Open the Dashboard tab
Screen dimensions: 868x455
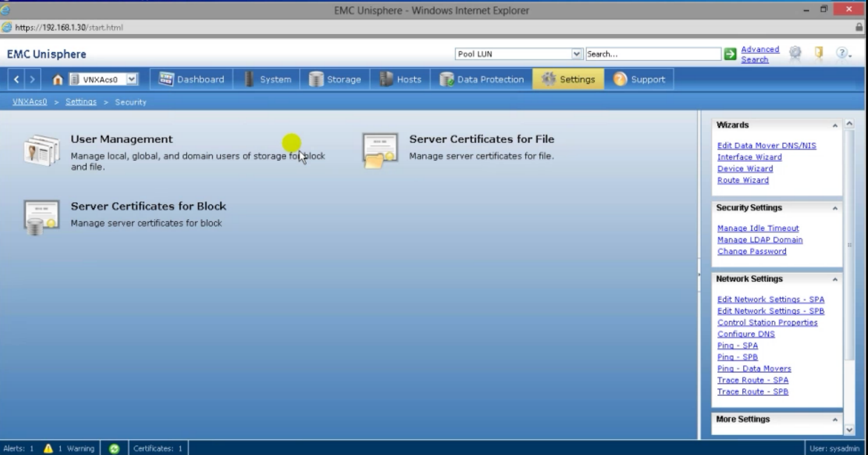pyautogui.click(x=191, y=79)
